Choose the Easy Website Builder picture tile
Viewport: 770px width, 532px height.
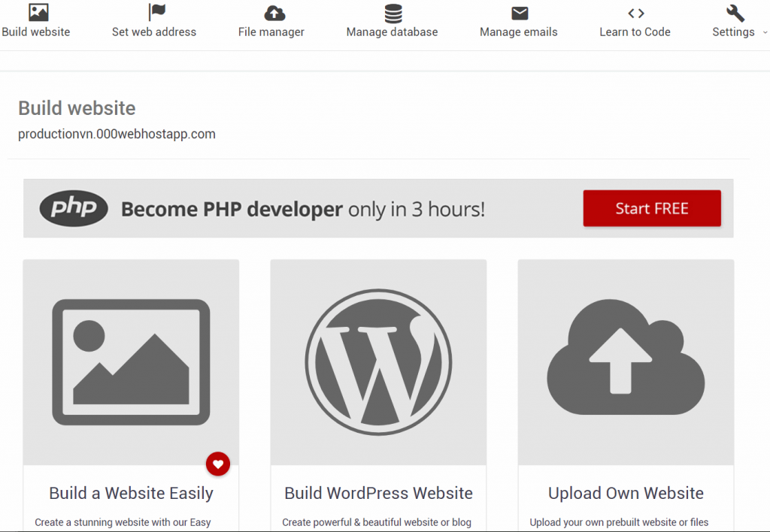click(x=131, y=362)
